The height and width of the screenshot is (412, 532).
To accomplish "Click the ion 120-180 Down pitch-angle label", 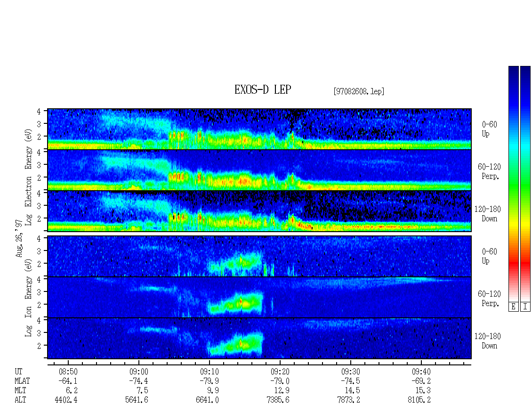I will (x=488, y=341).
